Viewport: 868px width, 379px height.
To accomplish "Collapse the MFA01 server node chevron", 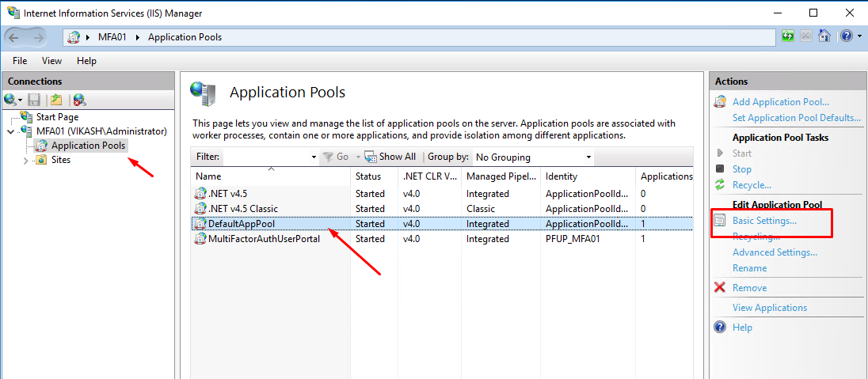I will [10, 131].
